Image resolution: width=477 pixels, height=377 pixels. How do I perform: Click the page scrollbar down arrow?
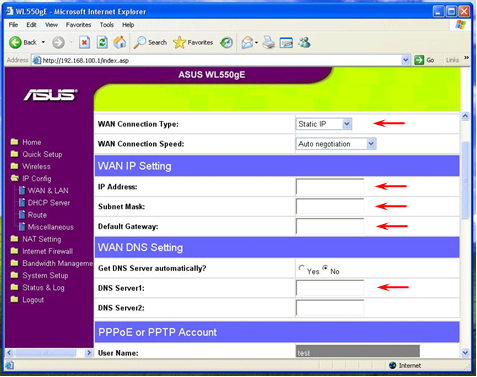tap(465, 352)
